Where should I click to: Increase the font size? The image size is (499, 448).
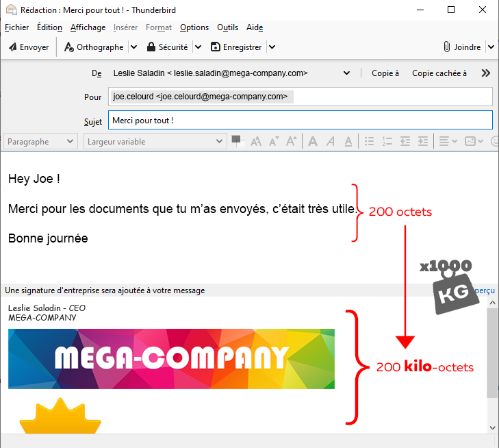click(291, 141)
